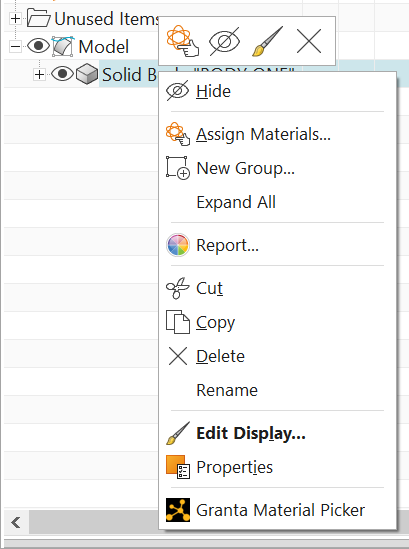
Task: Click scissors icon beside Cut
Action: pos(178,288)
